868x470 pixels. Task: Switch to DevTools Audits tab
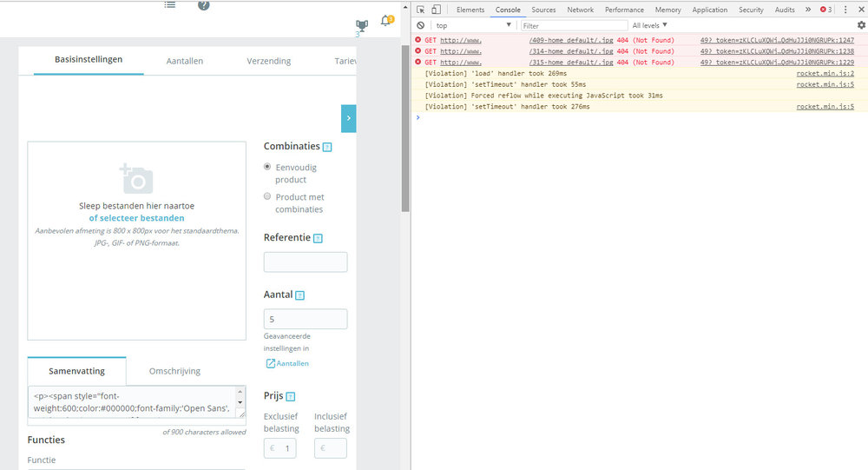785,10
